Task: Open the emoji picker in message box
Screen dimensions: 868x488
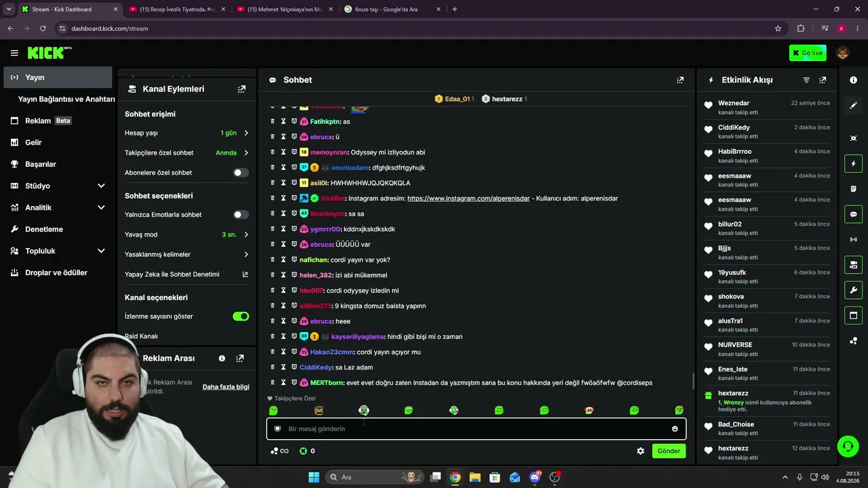Action: [675, 428]
